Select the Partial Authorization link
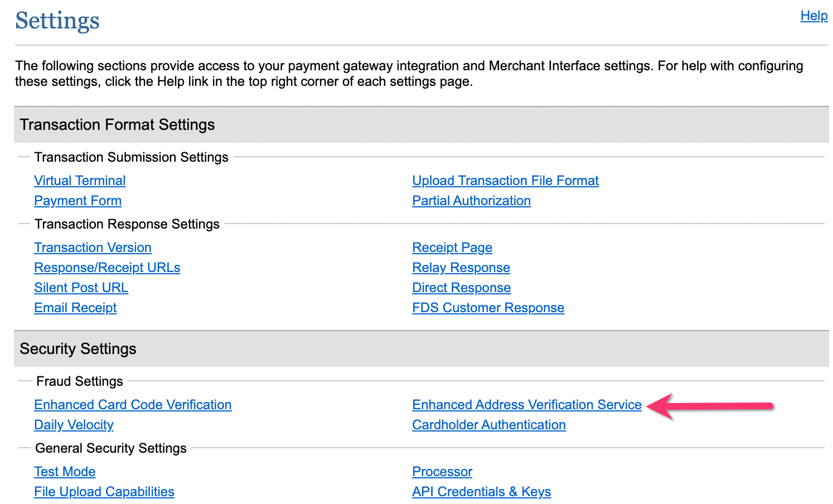This screenshot has height=504, width=833. [471, 201]
